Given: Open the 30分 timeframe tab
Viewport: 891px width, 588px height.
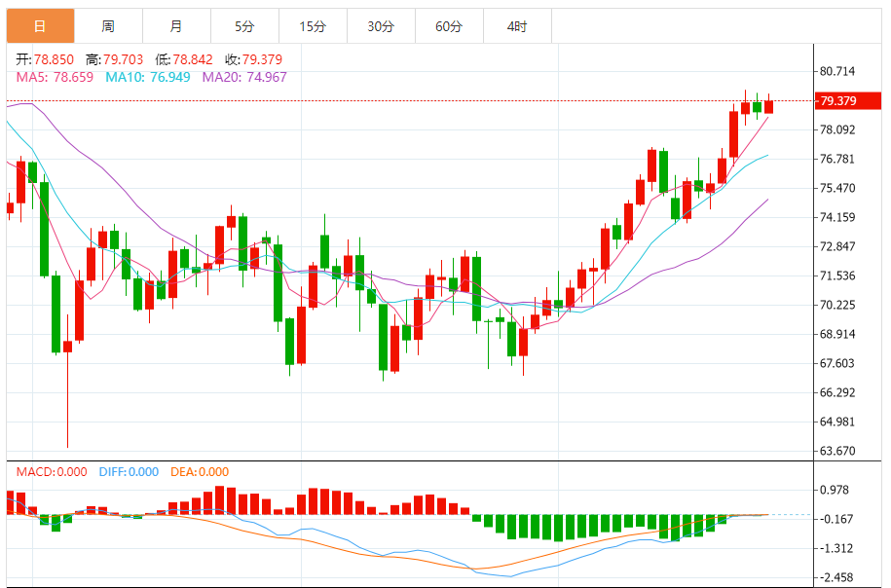Looking at the screenshot, I should tap(382, 26).
